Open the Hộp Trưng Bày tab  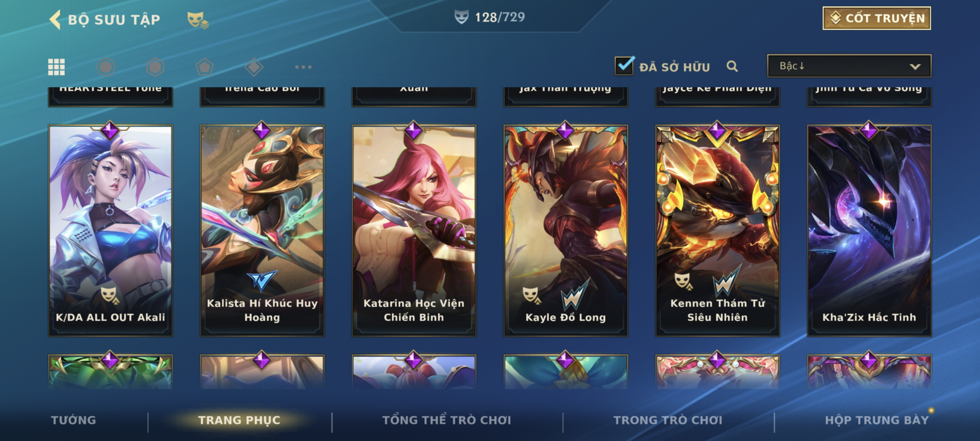point(877,420)
